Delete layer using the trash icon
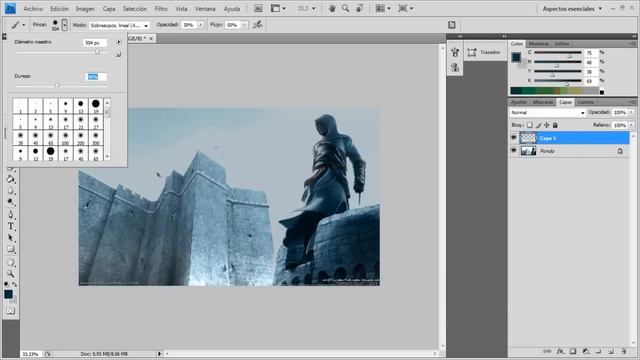640x360 pixels. click(624, 351)
